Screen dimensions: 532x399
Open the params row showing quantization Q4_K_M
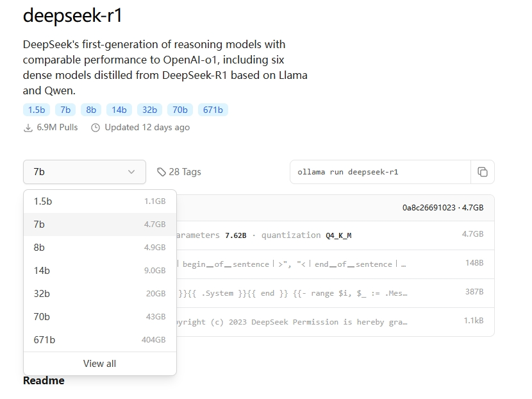(x=335, y=235)
